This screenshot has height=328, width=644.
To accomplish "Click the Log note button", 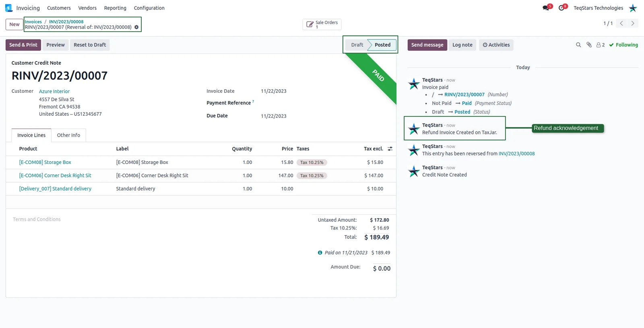I will point(462,45).
